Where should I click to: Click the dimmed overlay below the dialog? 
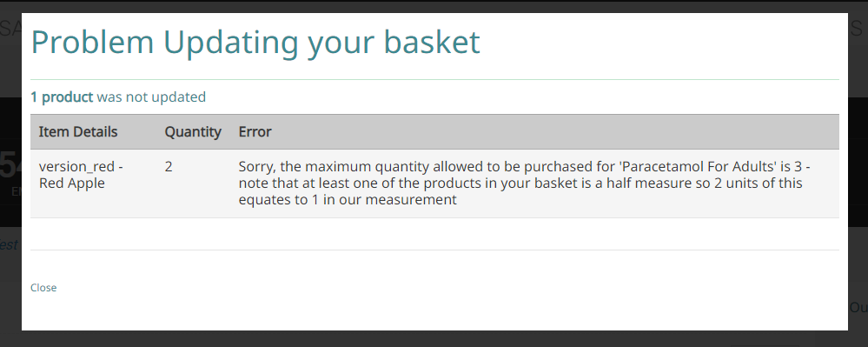pos(434,339)
